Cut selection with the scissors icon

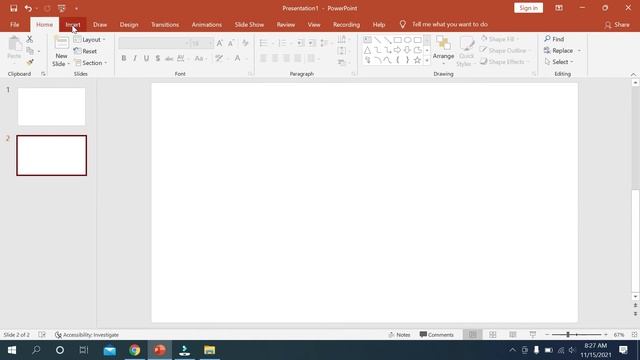pos(29,39)
